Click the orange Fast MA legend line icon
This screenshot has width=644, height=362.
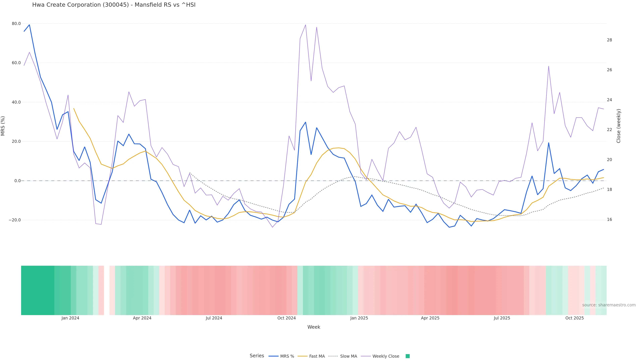coord(303,356)
